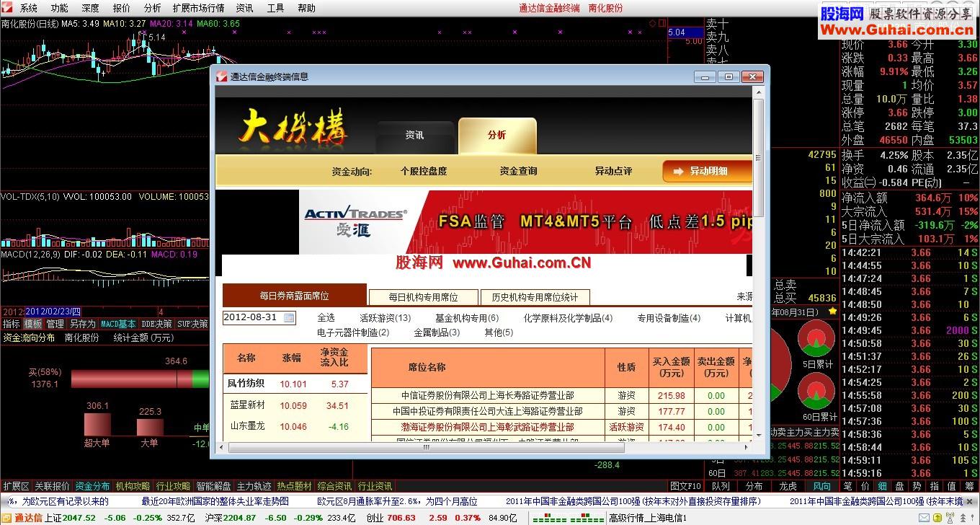Image resolution: width=980 pixels, height=525 pixels.
Task: Click 管理 in indicator bar
Action: [55, 325]
